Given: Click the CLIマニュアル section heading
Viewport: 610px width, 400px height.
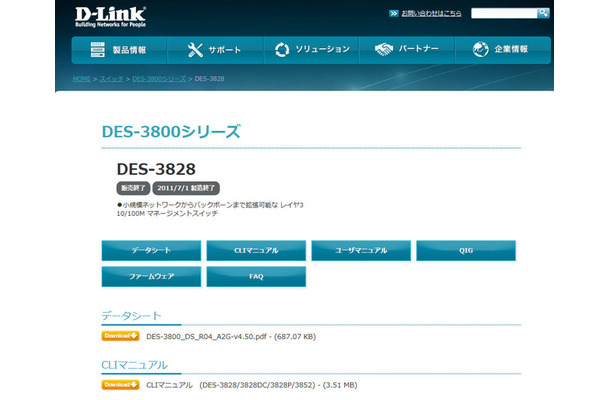Looking at the screenshot, I should click(x=135, y=365).
